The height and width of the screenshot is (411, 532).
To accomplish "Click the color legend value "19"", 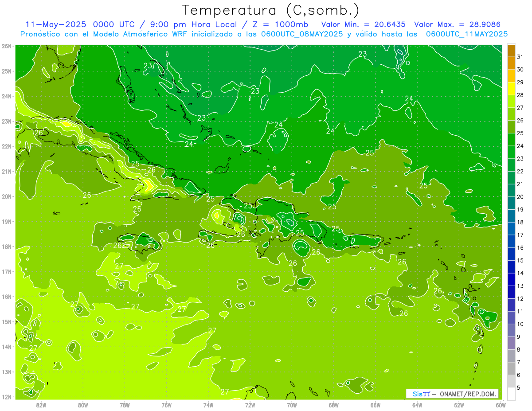I will [x=520, y=210].
